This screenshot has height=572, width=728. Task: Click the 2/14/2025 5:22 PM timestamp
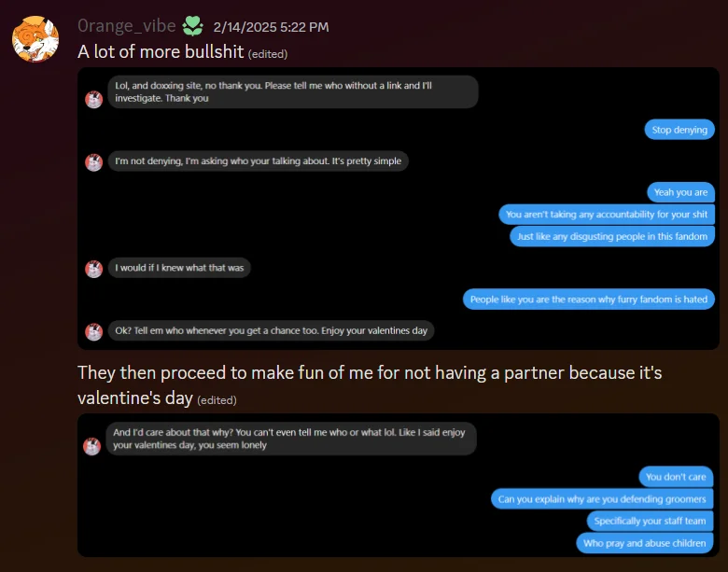click(x=271, y=27)
